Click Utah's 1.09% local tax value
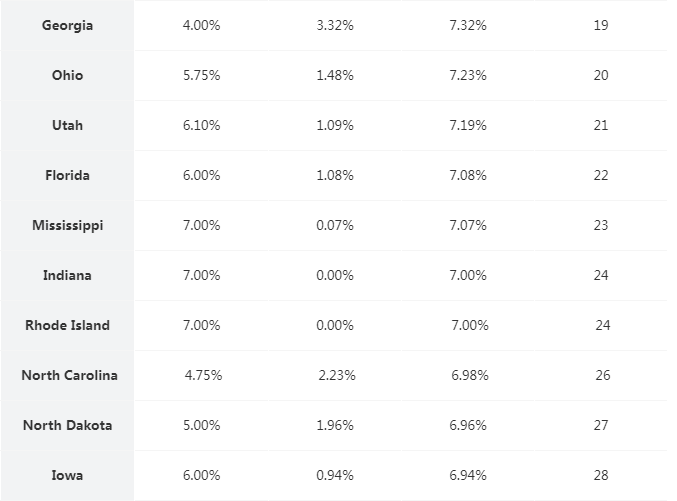Image resolution: width=677 pixels, height=501 pixels. coord(335,126)
